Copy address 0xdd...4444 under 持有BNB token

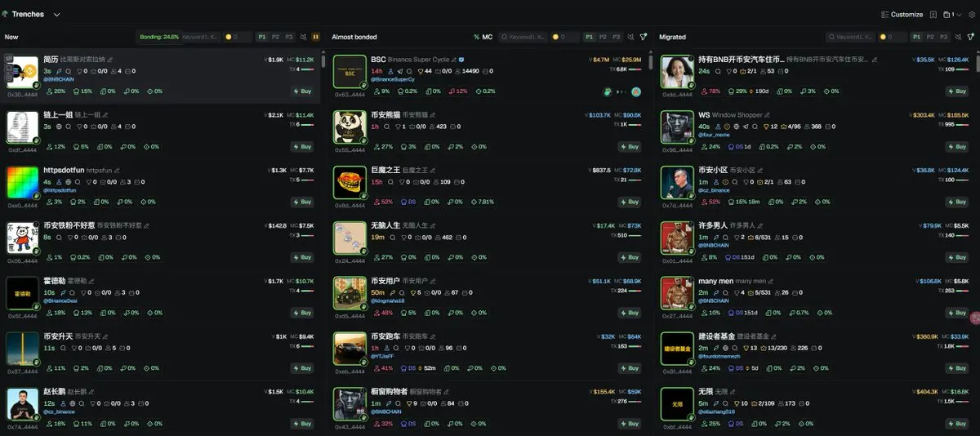(x=676, y=96)
